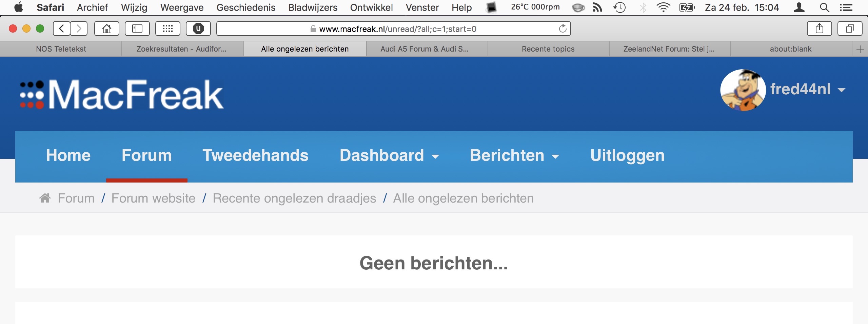Open the Bladwijzers menu
Viewport: 868px width, 324px height.
coord(313,7)
